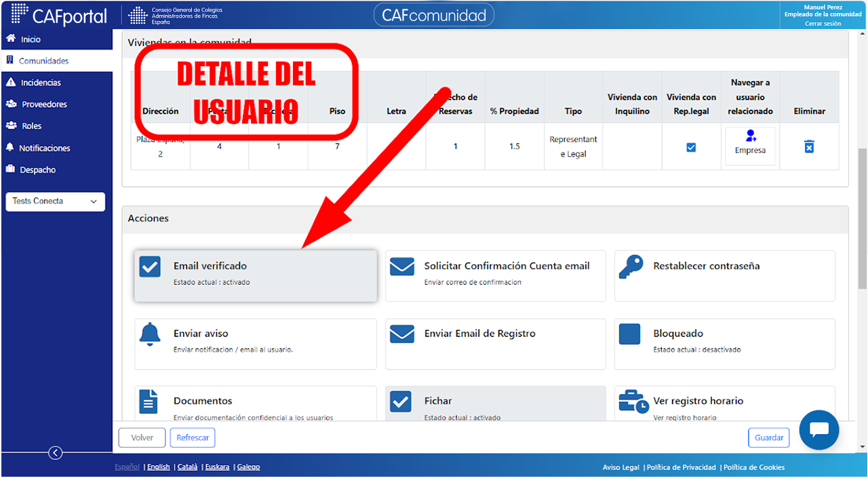The image size is (868, 491).
Task: Collapse the sidebar with the arrow button
Action: 56,453
